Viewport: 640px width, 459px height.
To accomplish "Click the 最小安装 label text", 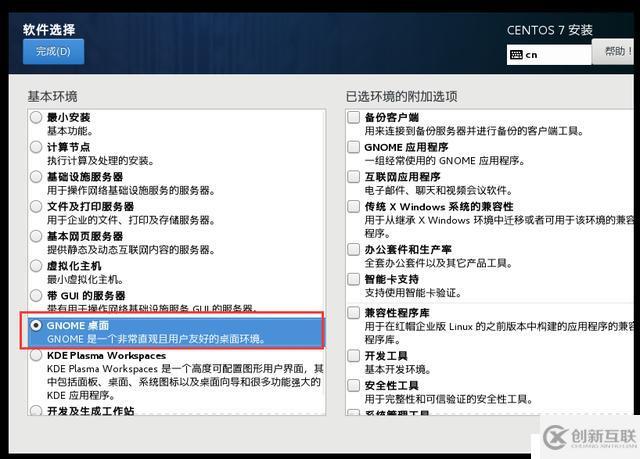I will (69, 118).
